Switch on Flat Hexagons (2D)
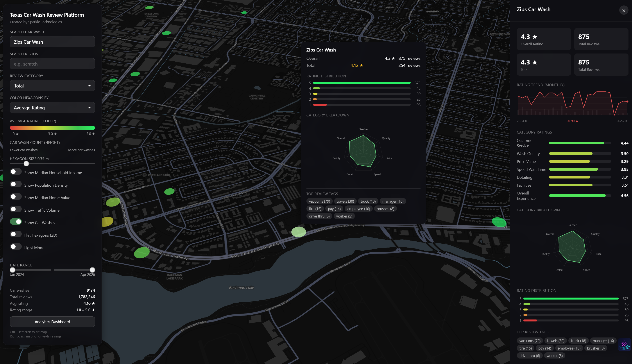 [x=16, y=234]
